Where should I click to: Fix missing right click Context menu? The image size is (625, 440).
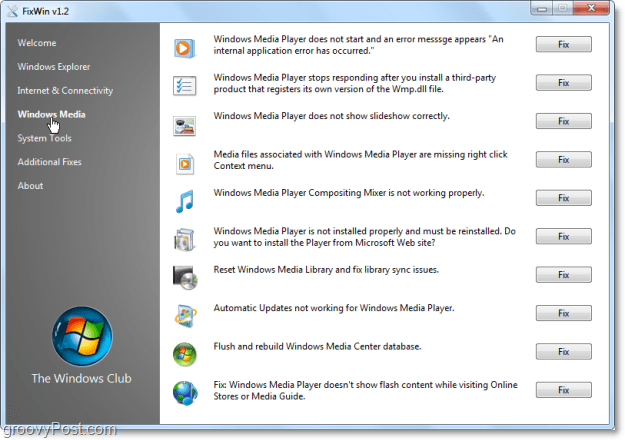564,159
